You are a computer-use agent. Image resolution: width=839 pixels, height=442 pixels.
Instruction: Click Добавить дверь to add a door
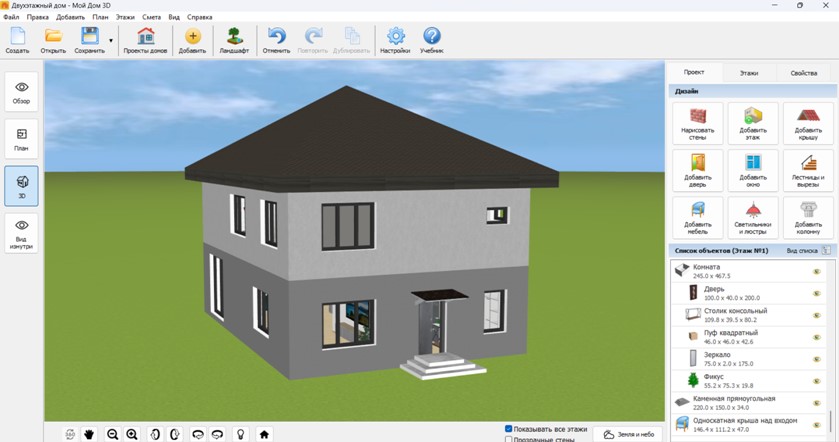698,171
